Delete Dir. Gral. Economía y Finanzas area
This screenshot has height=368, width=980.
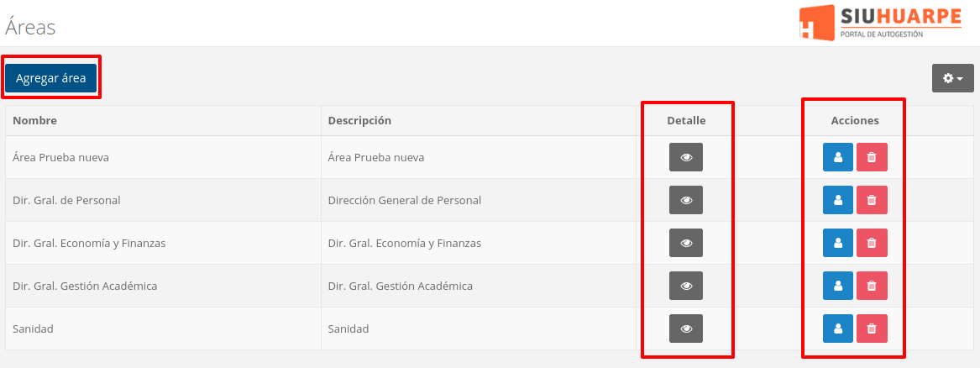(x=872, y=243)
